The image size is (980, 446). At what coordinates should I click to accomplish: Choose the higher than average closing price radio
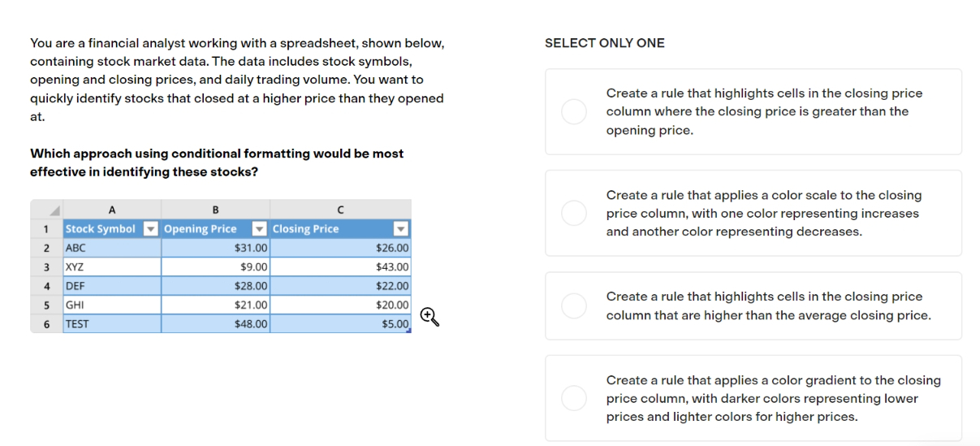click(574, 306)
